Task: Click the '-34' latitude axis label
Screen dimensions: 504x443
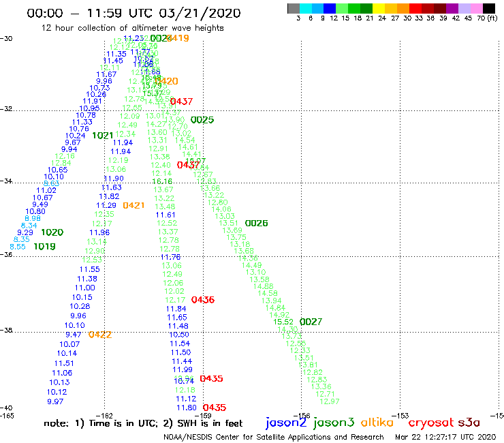Action: point(6,181)
